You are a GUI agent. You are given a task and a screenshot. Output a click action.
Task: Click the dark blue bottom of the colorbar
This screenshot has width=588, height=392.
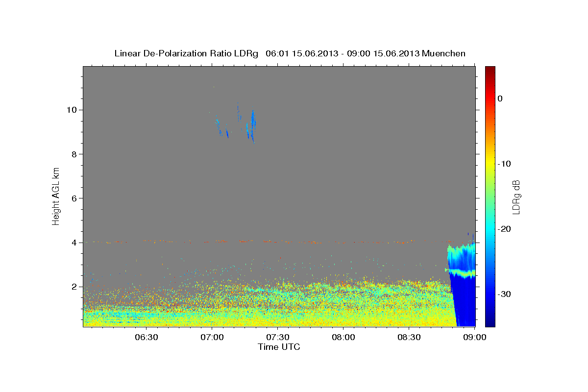point(490,322)
